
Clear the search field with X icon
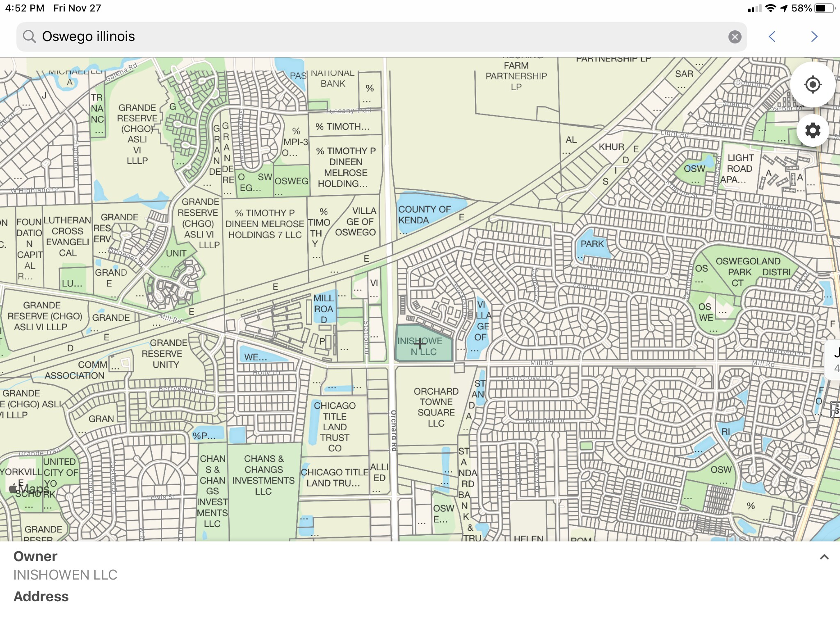[735, 37]
